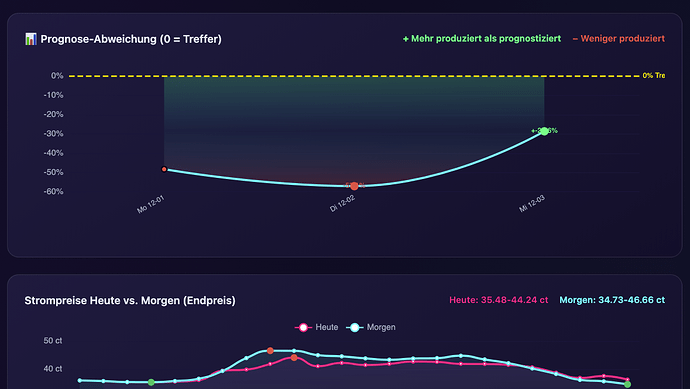Click the '-30%' y-axis label

[54, 134]
